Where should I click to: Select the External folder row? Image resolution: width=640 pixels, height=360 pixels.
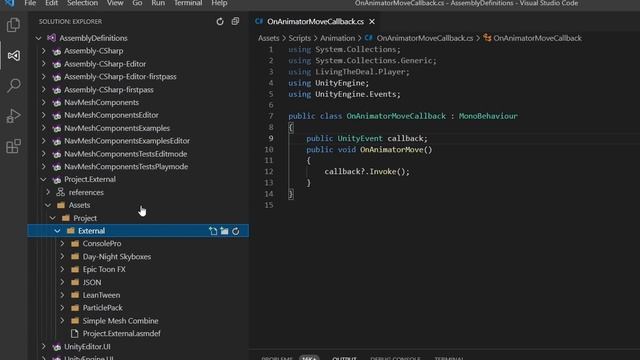138,231
